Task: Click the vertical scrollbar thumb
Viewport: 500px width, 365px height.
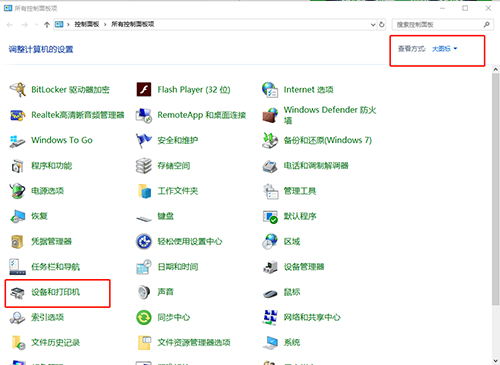Action: point(495,189)
